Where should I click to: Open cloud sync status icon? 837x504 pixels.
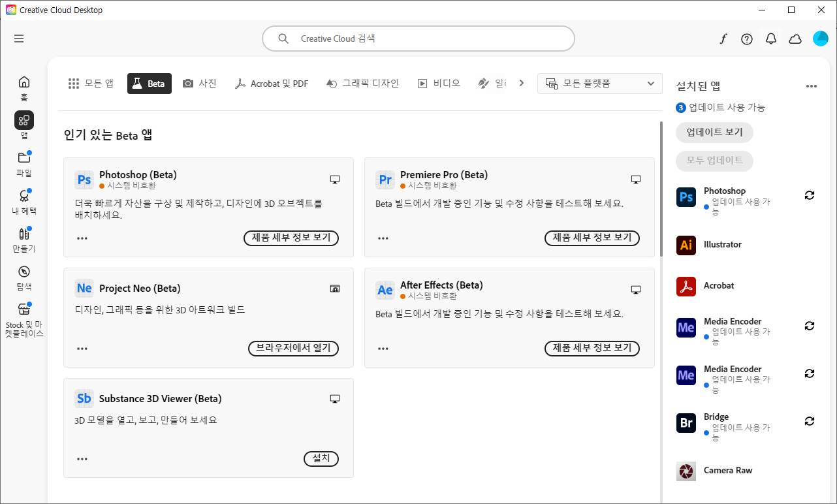tap(795, 39)
